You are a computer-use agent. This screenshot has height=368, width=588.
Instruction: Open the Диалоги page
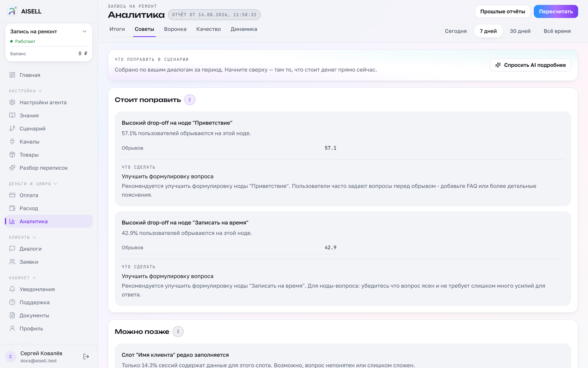[49, 249]
